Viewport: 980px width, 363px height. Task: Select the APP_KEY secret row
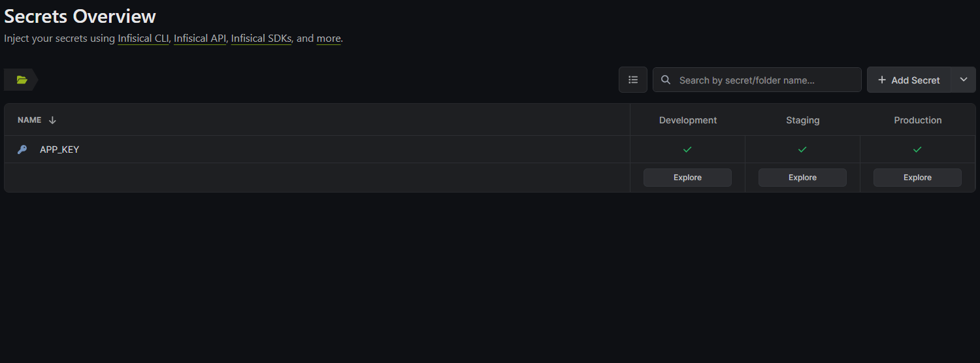pyautogui.click(x=59, y=150)
